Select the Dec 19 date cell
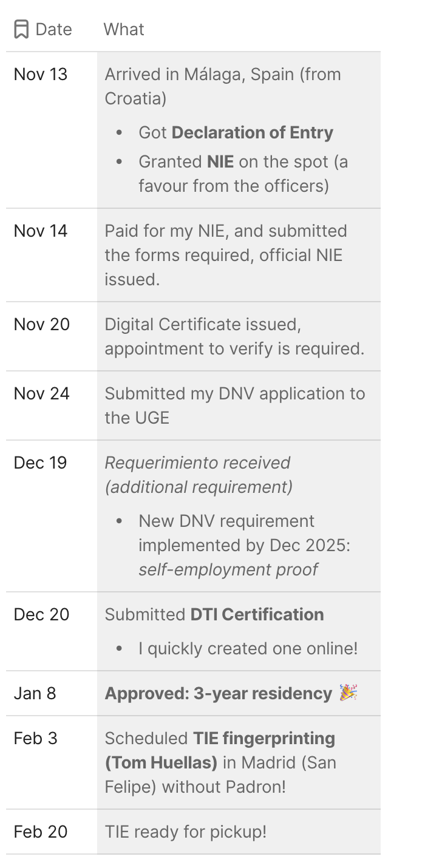The width and height of the screenshot is (425, 868). coord(41,463)
